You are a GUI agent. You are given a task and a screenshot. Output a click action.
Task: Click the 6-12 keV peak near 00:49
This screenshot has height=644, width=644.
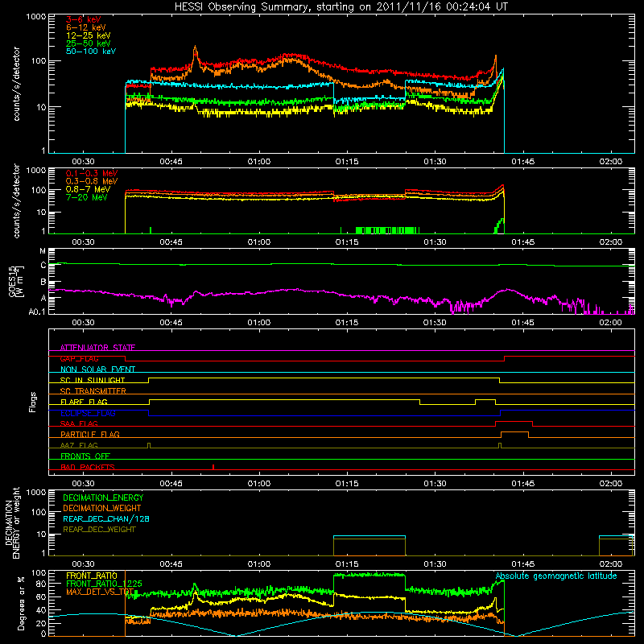coord(195,47)
